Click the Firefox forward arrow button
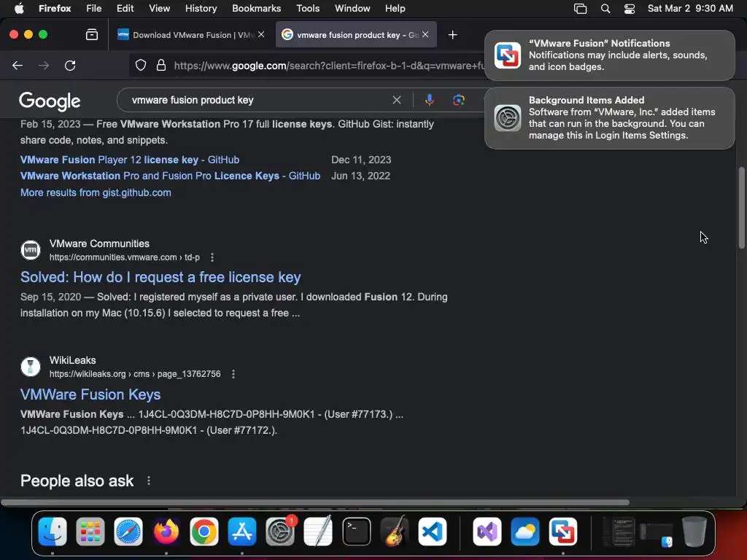Viewport: 747px width, 560px height. point(44,65)
